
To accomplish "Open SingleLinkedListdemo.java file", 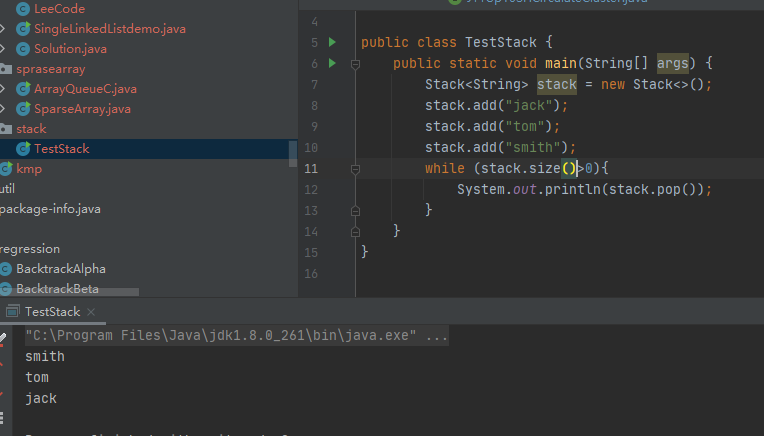I will 110,29.
